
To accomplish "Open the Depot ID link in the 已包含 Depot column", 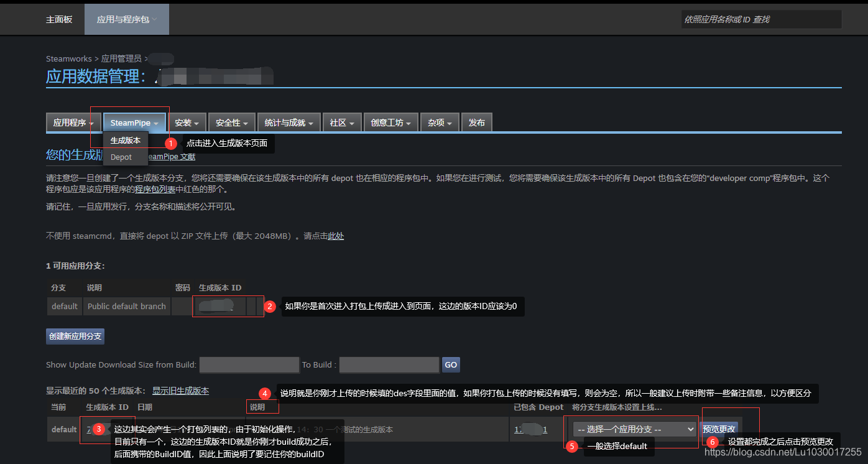I will pos(530,429).
